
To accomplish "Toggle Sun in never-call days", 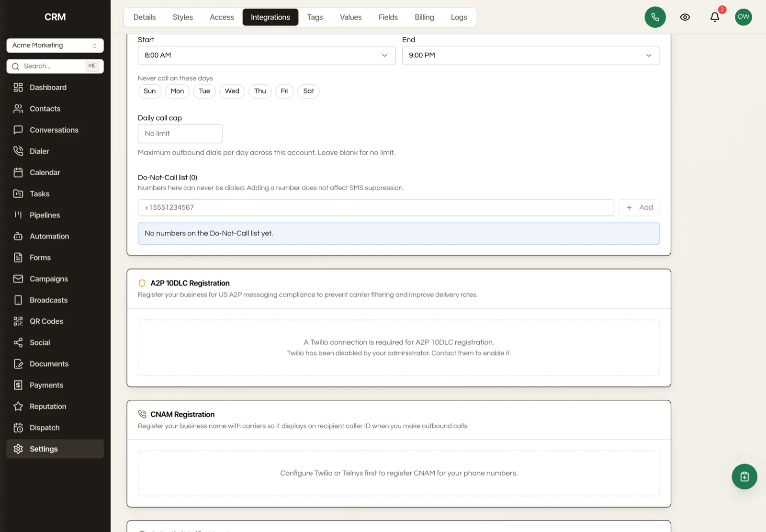I will [x=150, y=91].
